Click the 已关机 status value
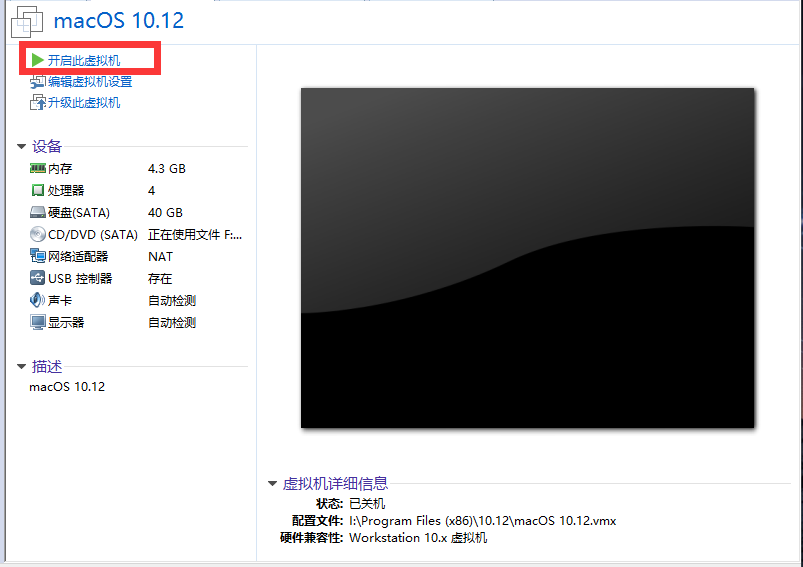 coord(367,503)
